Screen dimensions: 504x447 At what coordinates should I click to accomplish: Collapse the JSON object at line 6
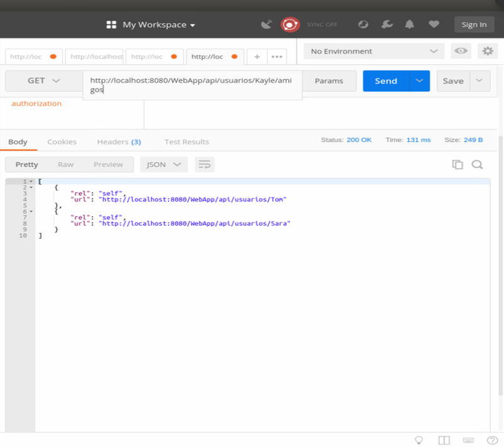pos(31,212)
